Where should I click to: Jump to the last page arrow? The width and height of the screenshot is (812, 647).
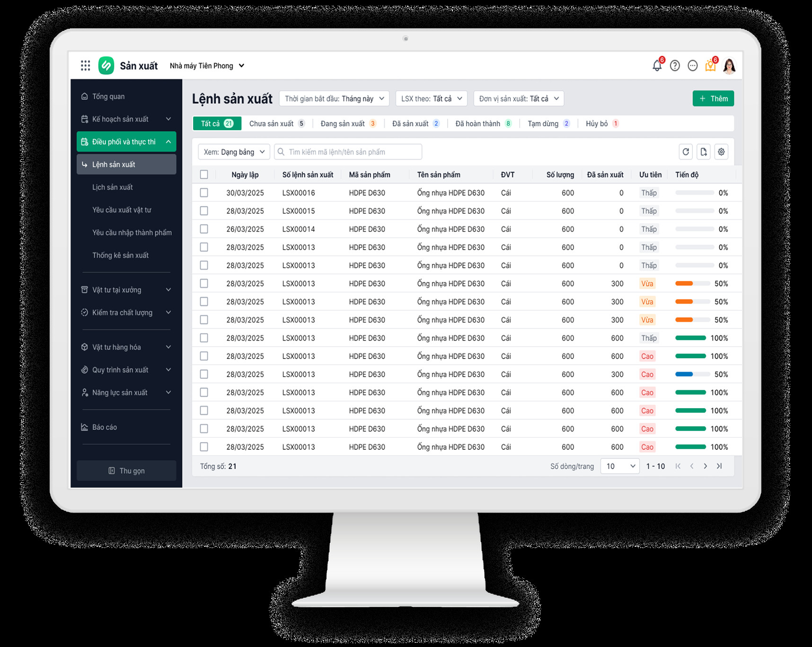point(719,466)
